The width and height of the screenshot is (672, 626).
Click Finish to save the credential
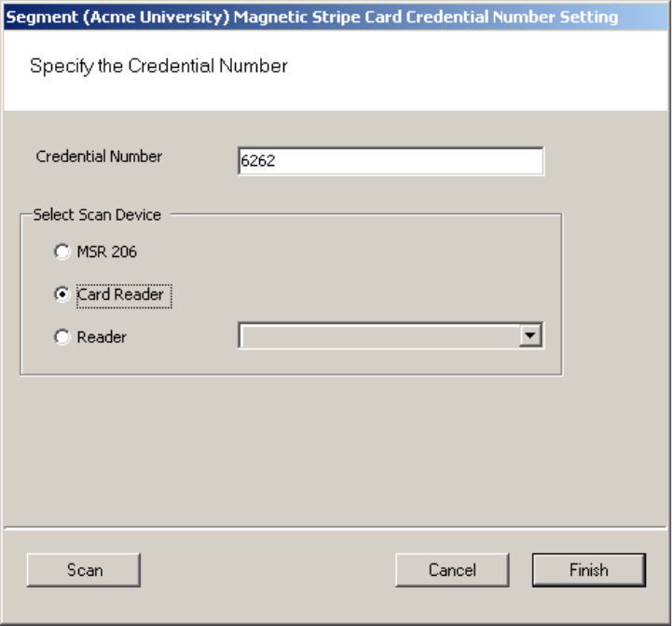(x=588, y=570)
